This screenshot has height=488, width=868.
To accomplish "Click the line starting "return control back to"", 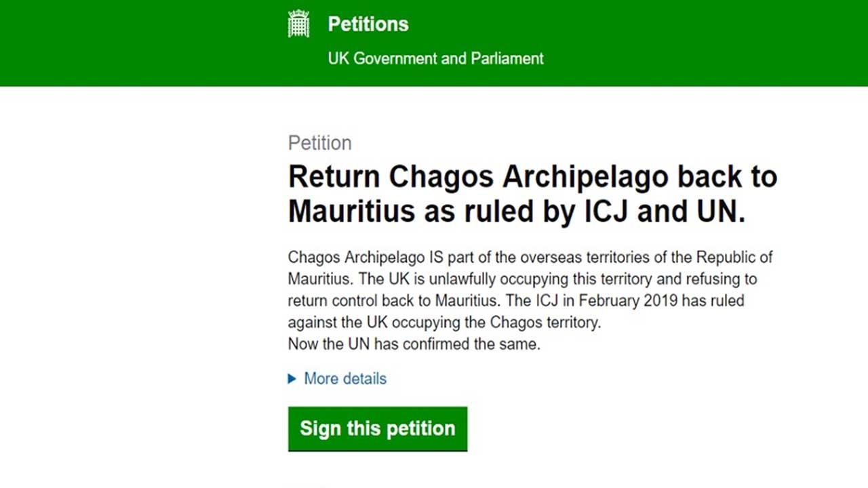I will (515, 301).
